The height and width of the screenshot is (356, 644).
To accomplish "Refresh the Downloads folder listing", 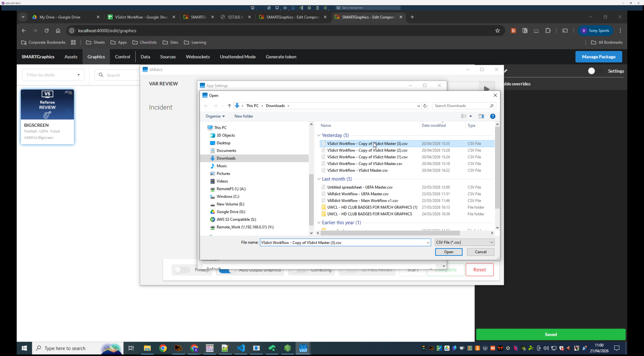I will pyautogui.click(x=425, y=106).
